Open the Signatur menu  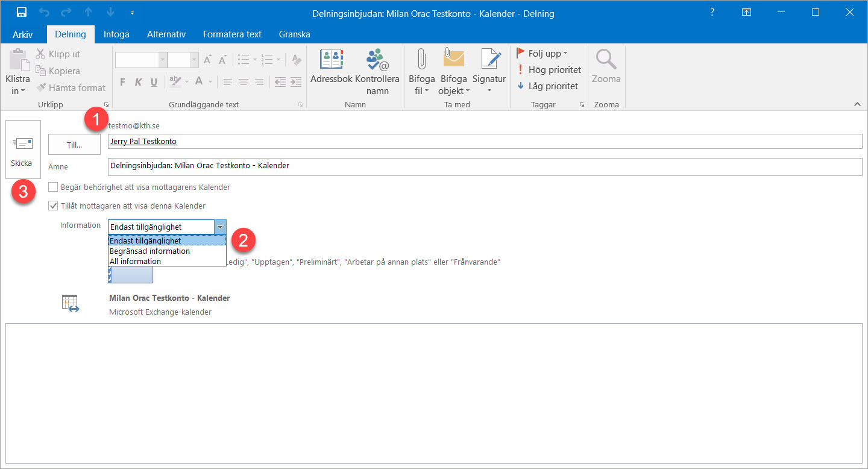point(489,71)
